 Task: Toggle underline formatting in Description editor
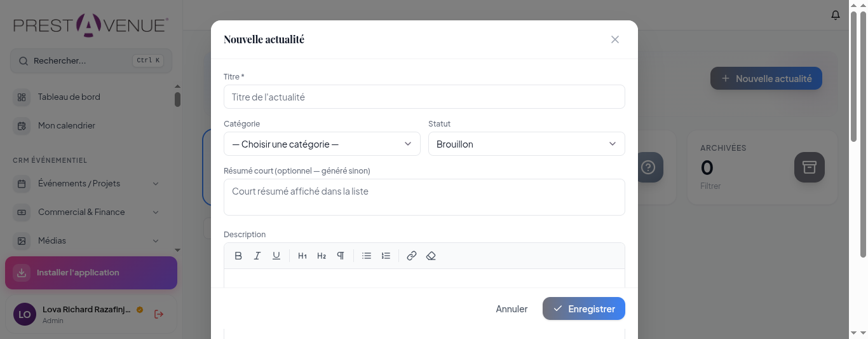click(x=276, y=256)
